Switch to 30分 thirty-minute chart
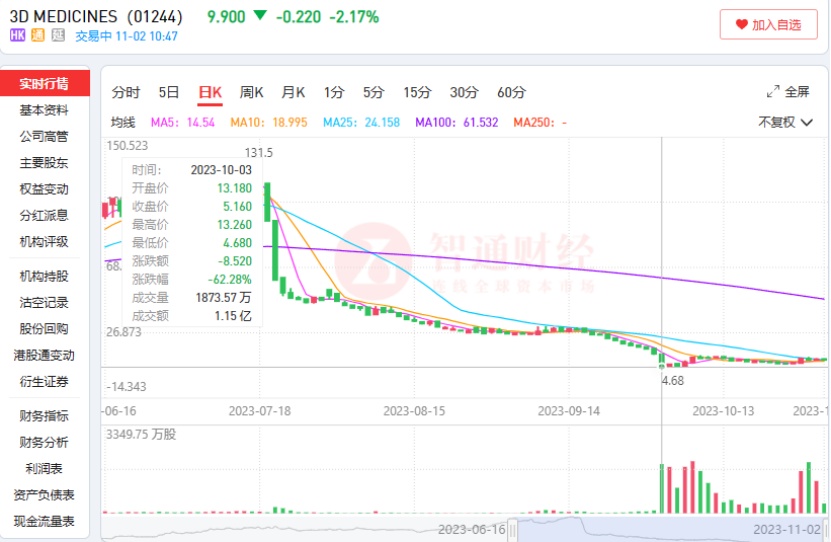831x542 pixels. coord(464,92)
